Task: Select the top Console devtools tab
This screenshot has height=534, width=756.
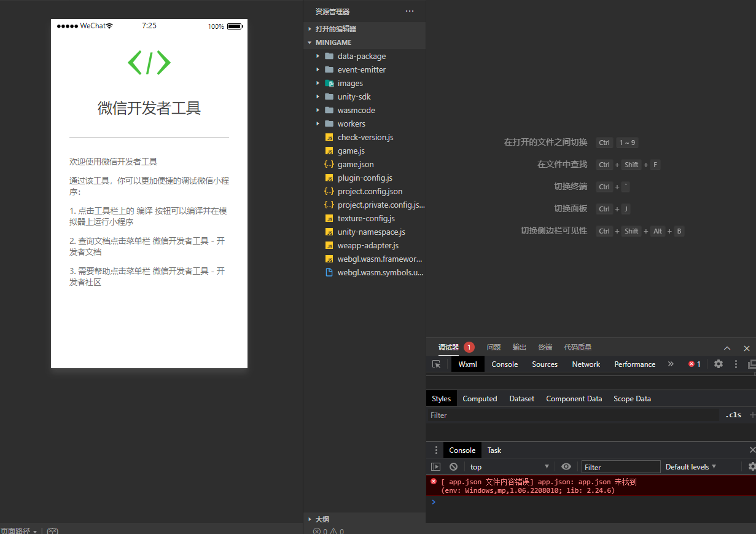Action: coord(504,364)
